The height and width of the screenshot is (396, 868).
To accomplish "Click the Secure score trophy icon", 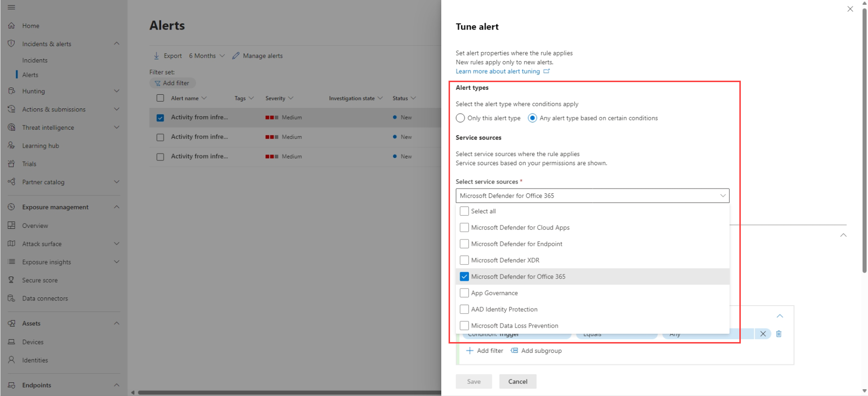I will (x=11, y=280).
